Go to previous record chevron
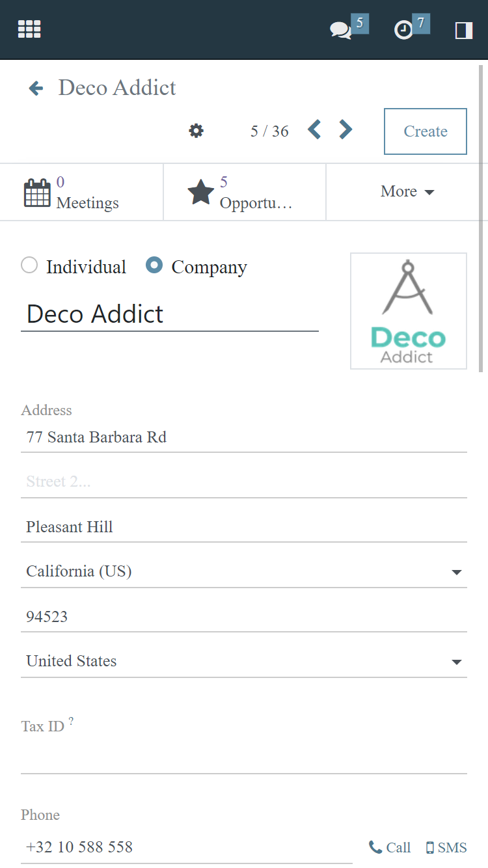This screenshot has height=868, width=488. [314, 130]
